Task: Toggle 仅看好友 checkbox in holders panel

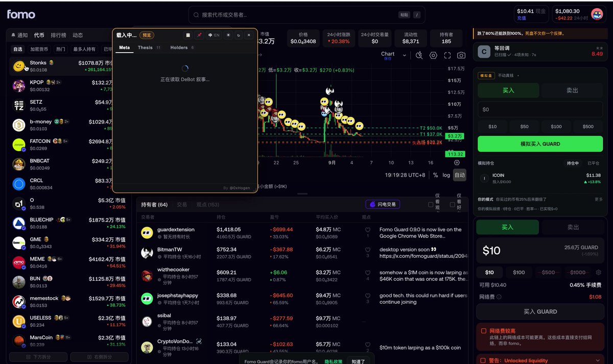Action: click(452, 205)
